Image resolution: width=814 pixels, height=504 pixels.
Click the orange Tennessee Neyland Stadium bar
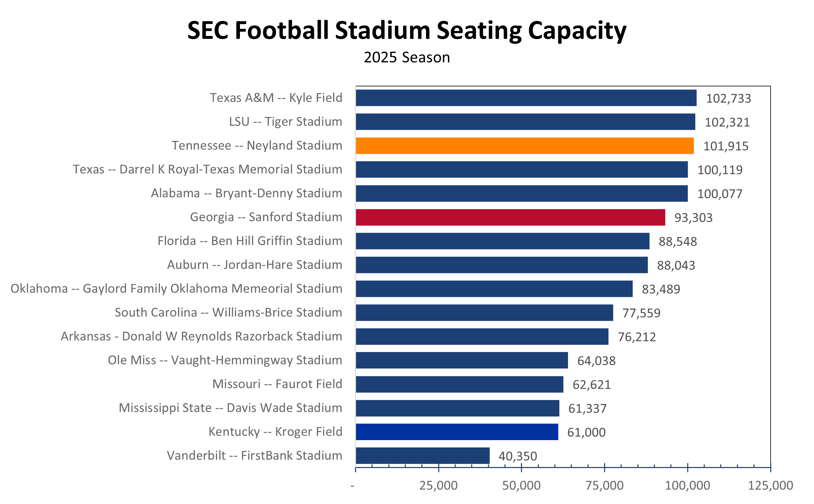524,146
